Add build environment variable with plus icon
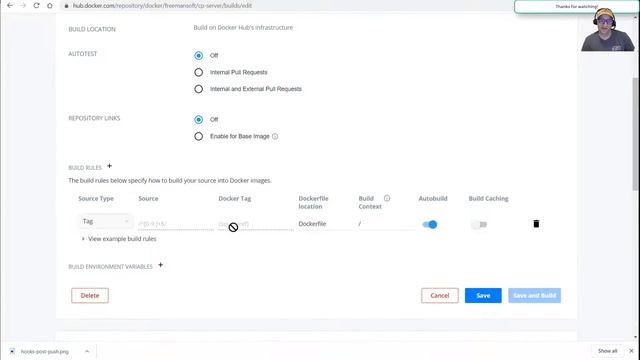Image resolution: width=640 pixels, height=360 pixels. (x=160, y=265)
